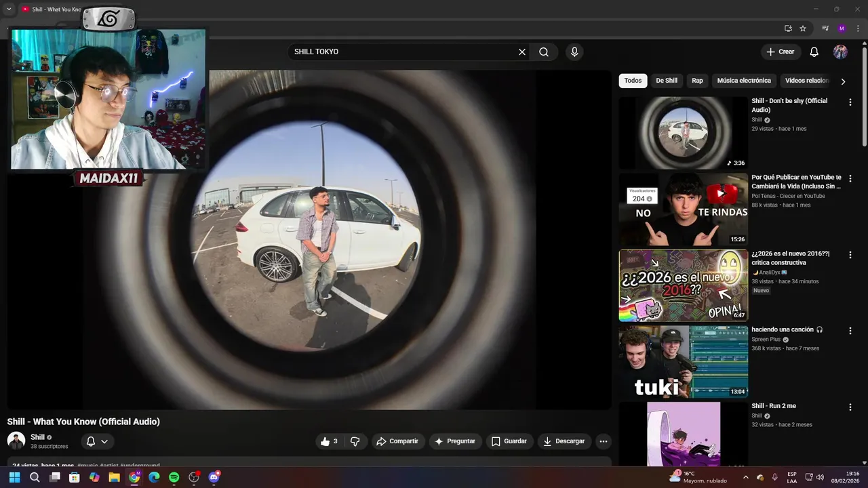The height and width of the screenshot is (488, 868).
Task: Open File Explorer from taskbar
Action: (114, 477)
